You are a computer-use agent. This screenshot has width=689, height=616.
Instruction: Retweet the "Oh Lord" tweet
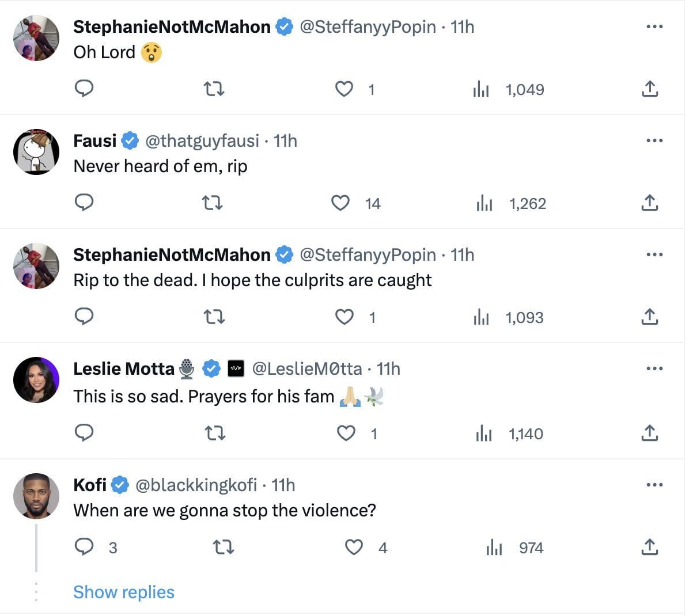click(x=214, y=89)
